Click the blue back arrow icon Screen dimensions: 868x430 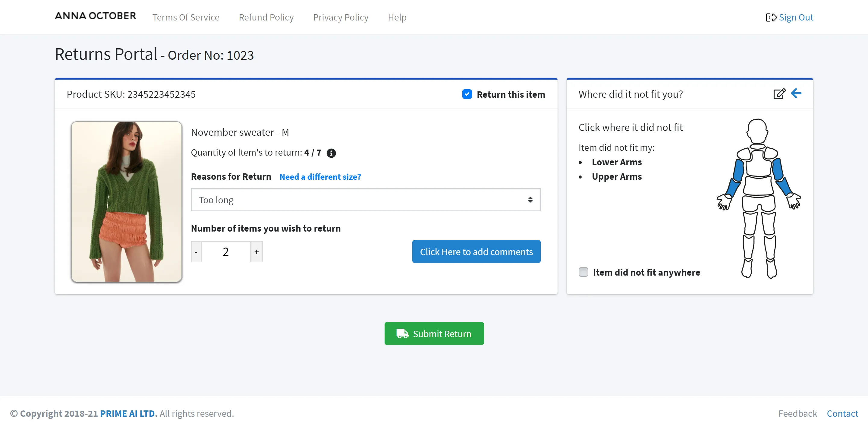pyautogui.click(x=796, y=93)
